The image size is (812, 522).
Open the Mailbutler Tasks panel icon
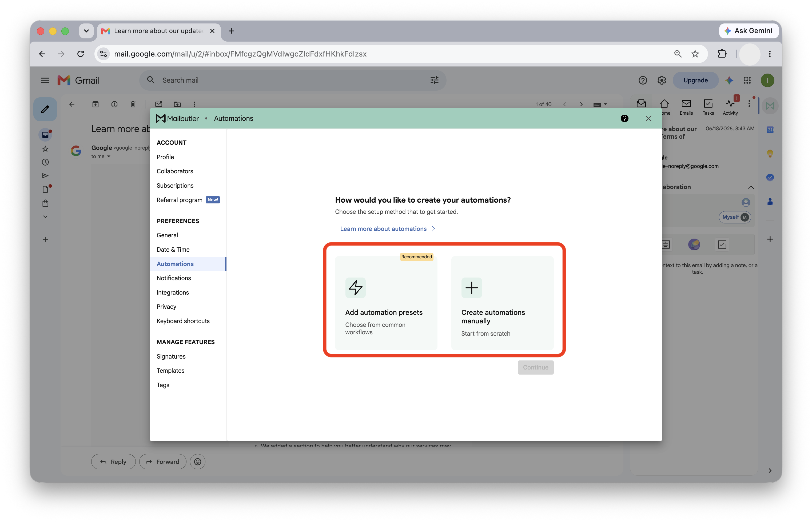coord(708,107)
